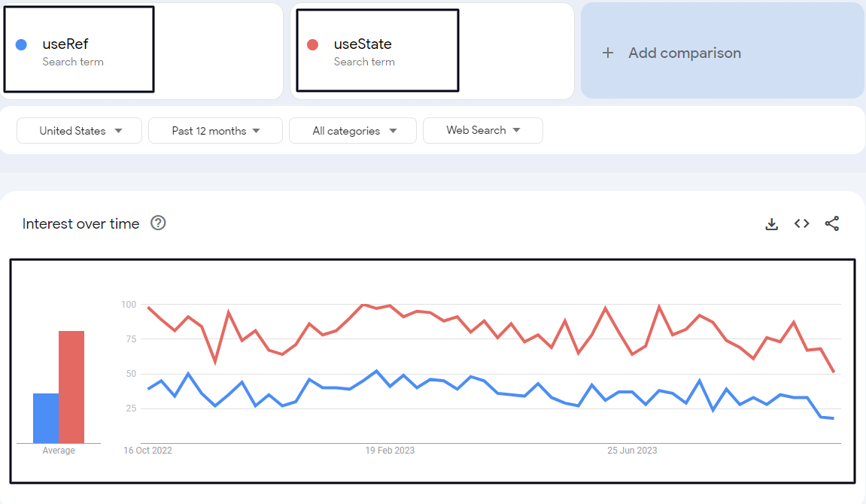Open the Past 12 months time range dropdown

(x=215, y=130)
